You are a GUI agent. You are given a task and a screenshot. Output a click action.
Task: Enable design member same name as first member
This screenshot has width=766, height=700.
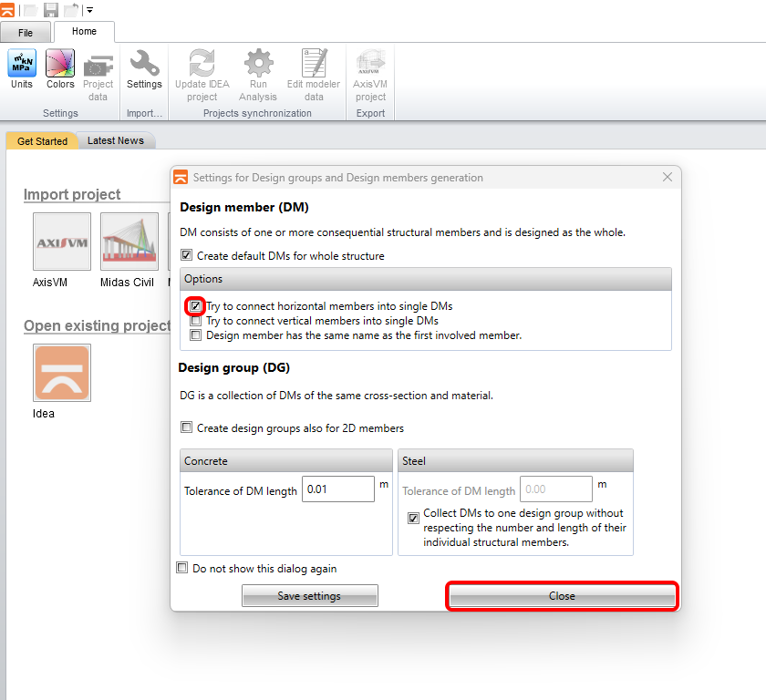point(195,335)
